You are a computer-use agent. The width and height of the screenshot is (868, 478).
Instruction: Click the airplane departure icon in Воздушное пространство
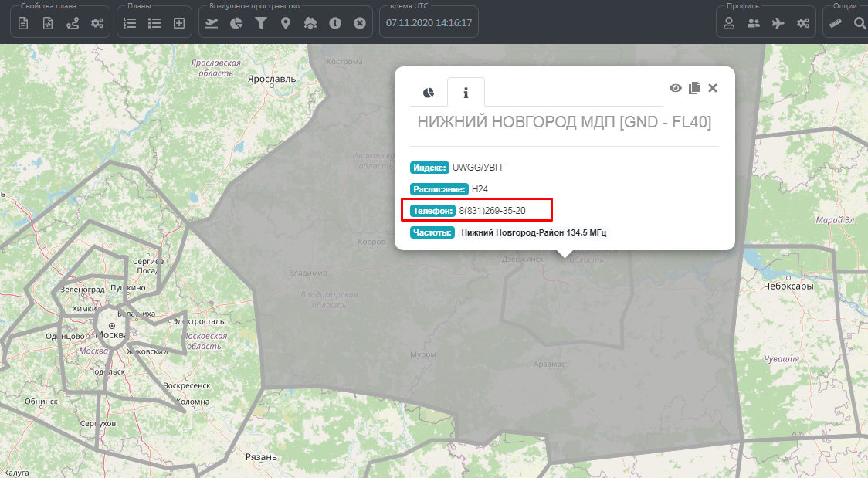[x=212, y=23]
